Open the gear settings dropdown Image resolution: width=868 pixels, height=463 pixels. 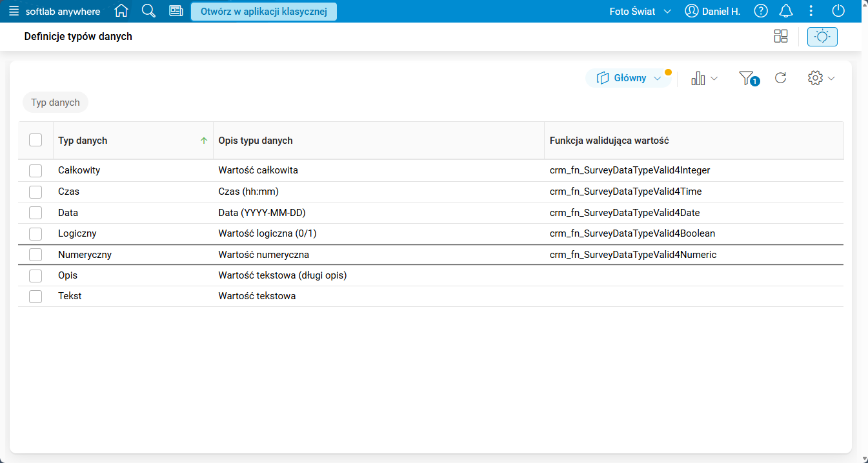coord(821,78)
